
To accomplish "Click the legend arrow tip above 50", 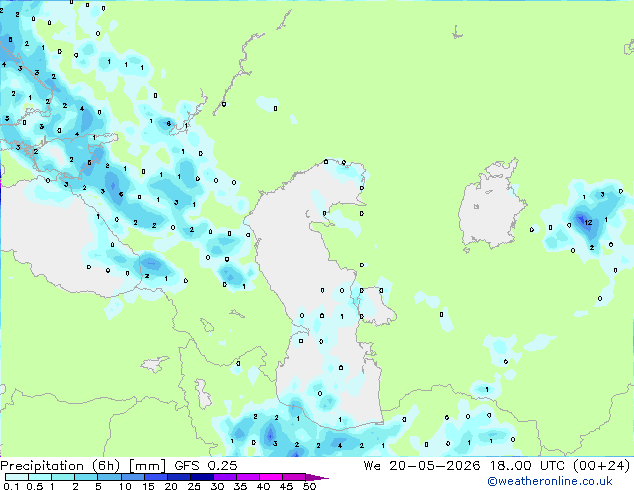I will [x=317, y=477].
